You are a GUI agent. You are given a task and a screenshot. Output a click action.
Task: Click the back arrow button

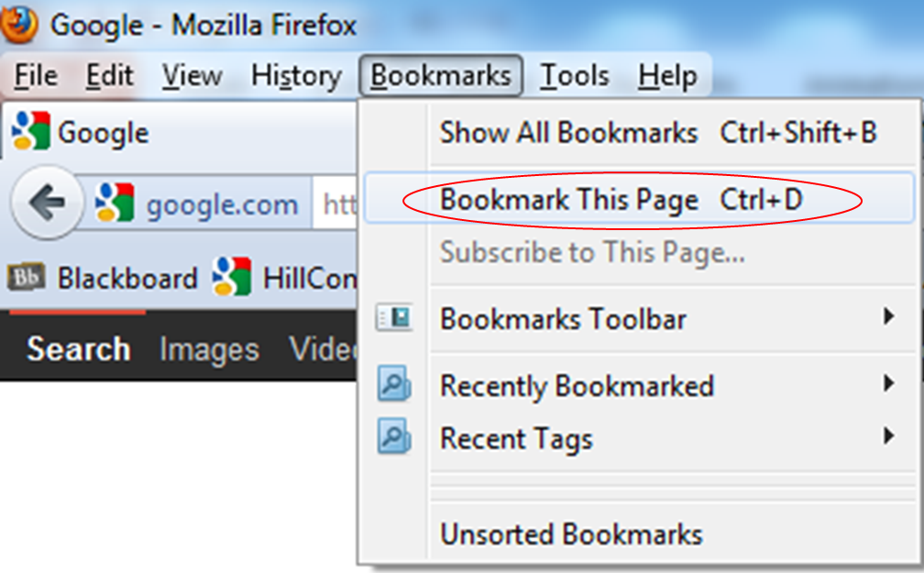click(47, 203)
